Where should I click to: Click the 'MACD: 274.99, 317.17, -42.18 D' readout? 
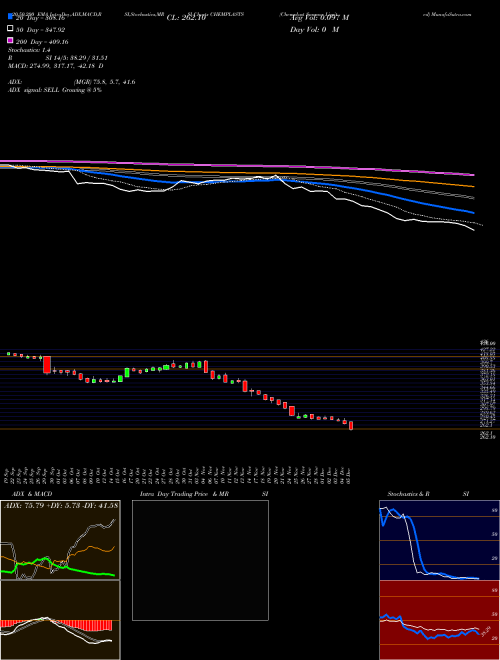[56, 66]
